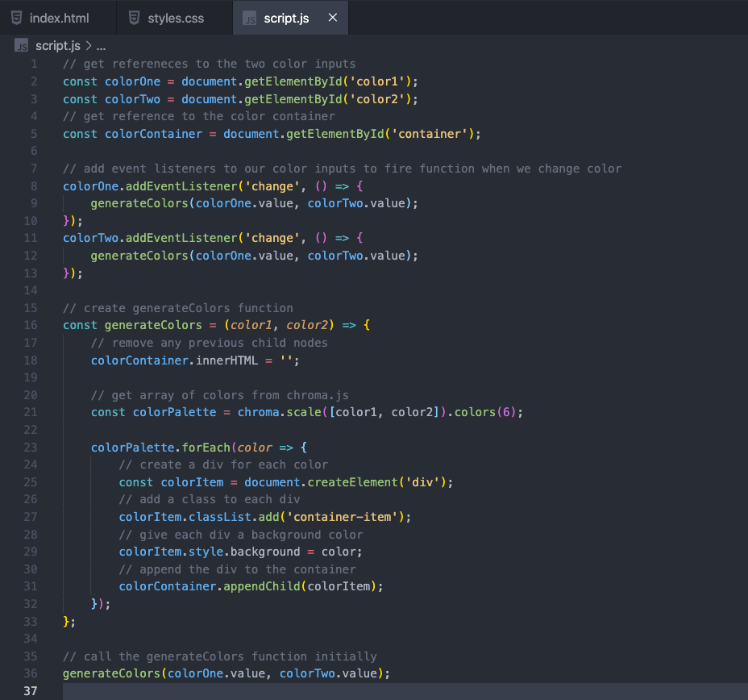
Task: Close the script.js tab
Action: click(333, 18)
